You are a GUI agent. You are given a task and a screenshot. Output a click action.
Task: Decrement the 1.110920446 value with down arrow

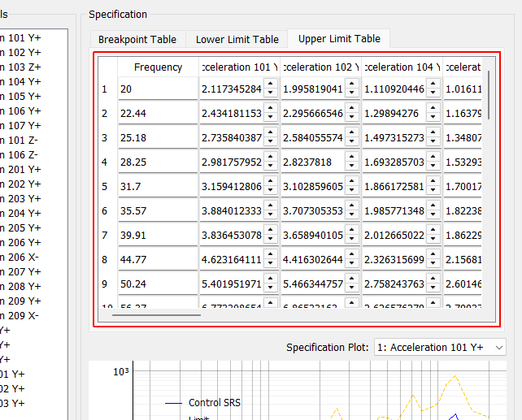pos(433,93)
